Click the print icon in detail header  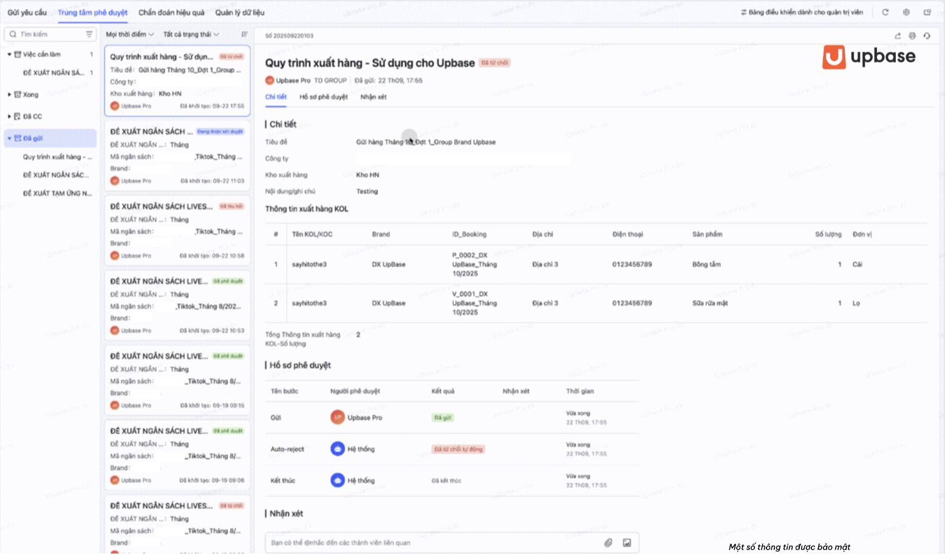click(x=912, y=36)
